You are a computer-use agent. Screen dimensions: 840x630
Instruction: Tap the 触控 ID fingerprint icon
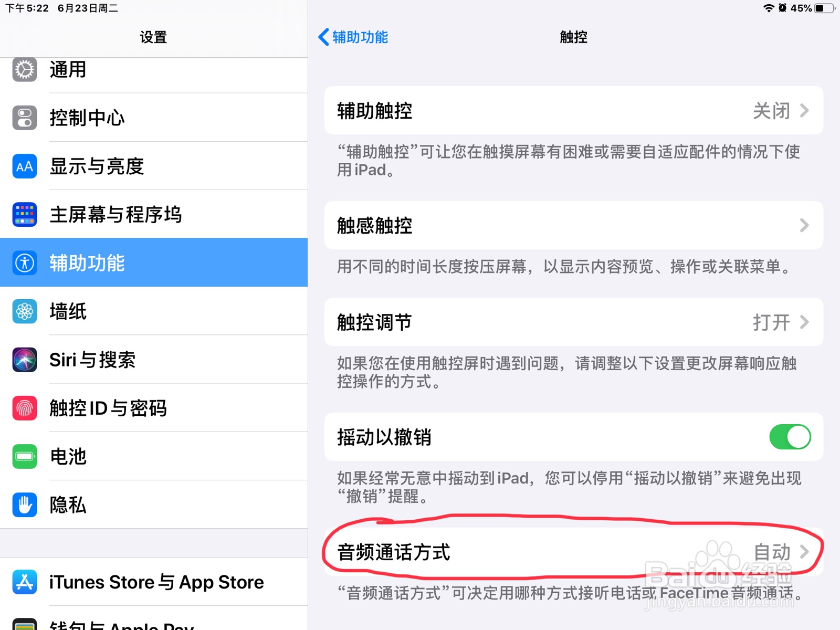pyautogui.click(x=25, y=408)
